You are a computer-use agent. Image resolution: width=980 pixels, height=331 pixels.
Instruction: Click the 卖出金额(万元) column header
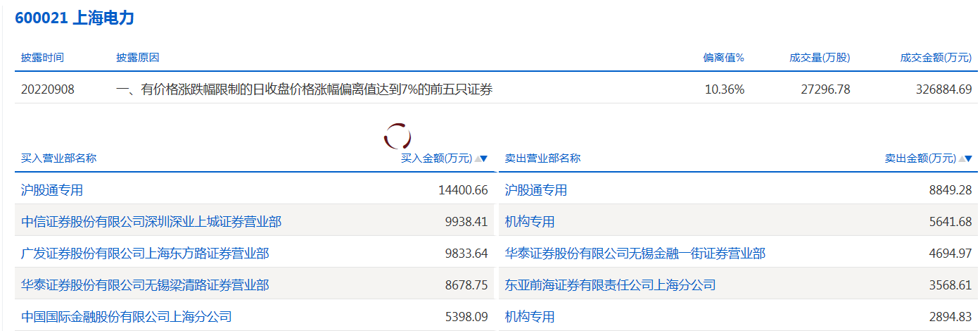[920, 158]
